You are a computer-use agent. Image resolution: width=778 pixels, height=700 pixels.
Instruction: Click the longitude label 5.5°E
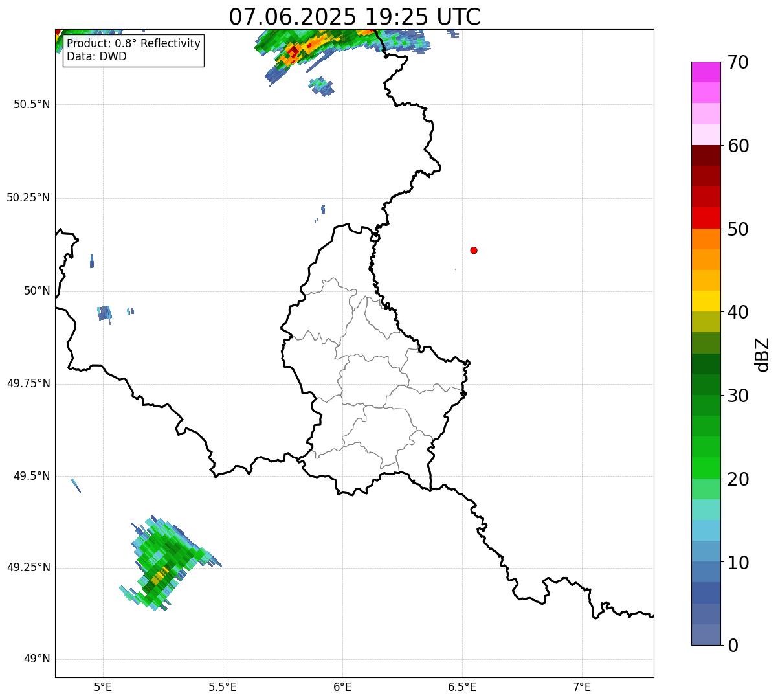click(x=223, y=686)
